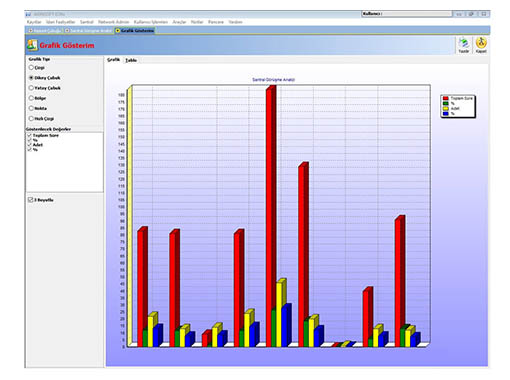Screen dimensions: 510x380
Task: Open the Network Admin menu
Action: click(113, 22)
